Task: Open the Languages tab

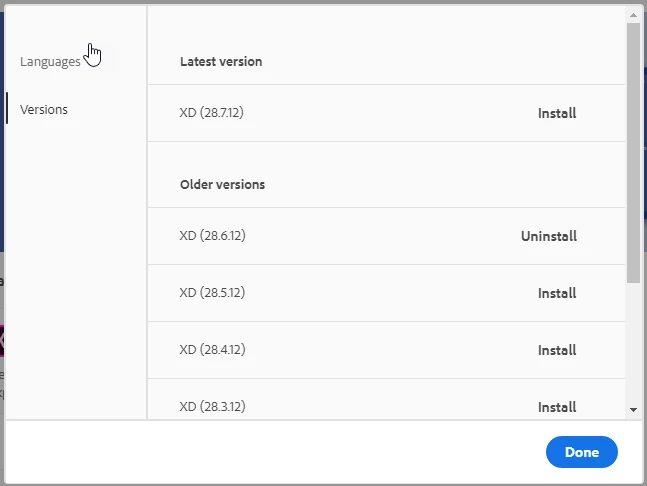Action: (50, 61)
